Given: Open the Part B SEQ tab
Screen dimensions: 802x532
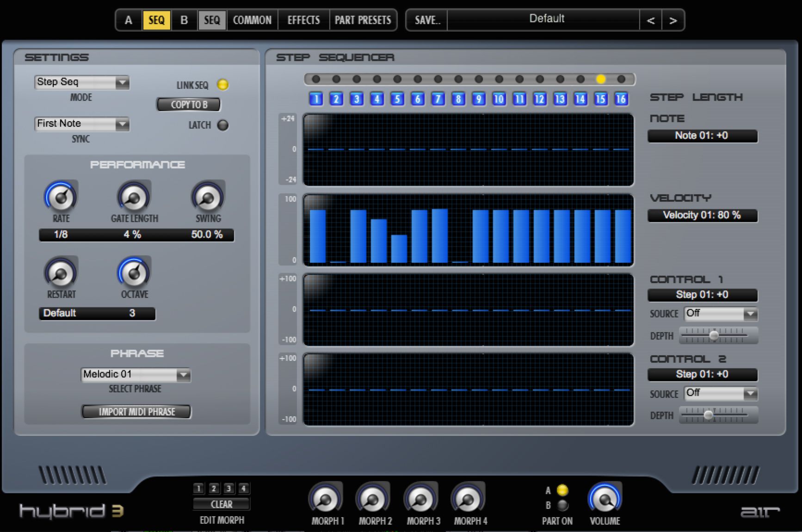Looking at the screenshot, I should point(212,20).
